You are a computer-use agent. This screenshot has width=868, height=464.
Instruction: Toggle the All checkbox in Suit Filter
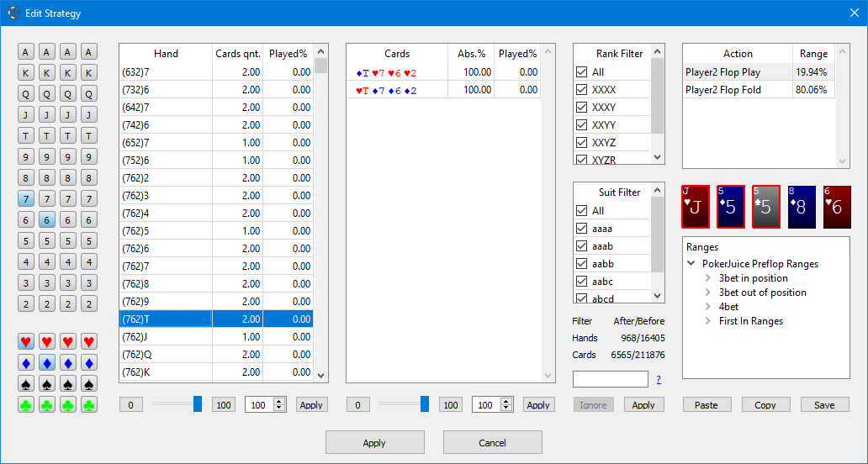coord(581,211)
